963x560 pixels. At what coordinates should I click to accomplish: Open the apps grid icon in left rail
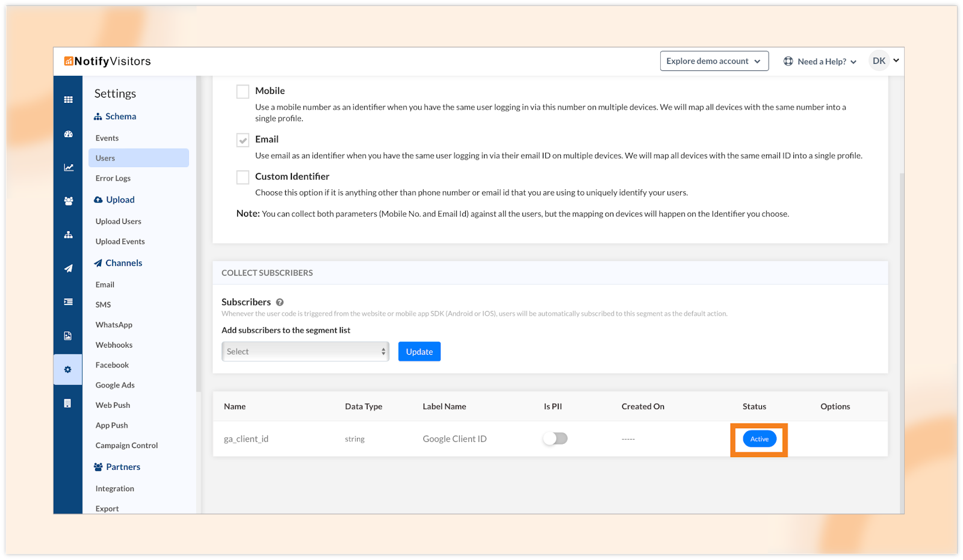[68, 100]
